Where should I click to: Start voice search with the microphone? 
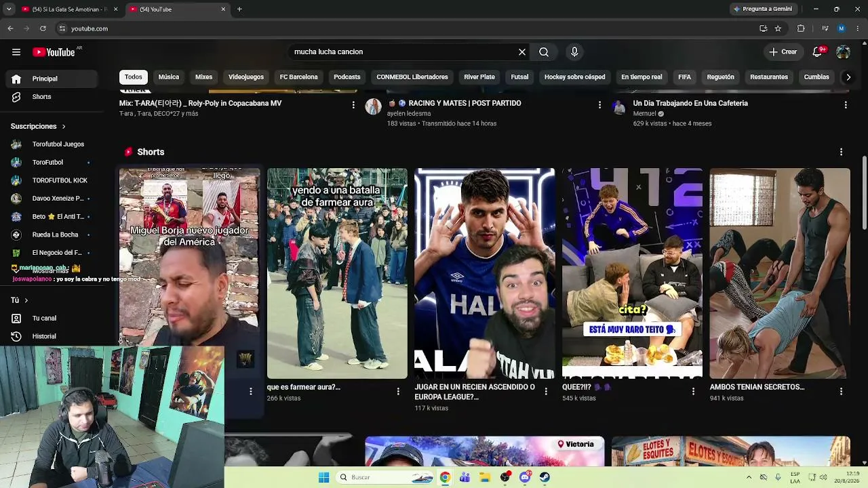[x=574, y=52]
